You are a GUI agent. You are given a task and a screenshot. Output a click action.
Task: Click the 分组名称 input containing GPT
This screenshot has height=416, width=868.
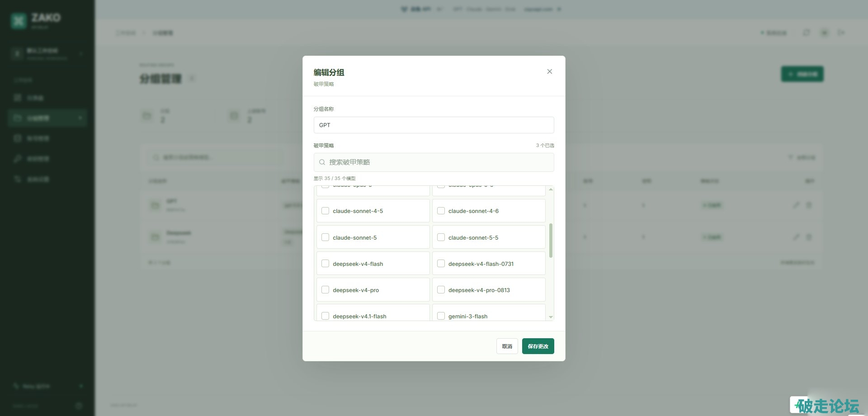(x=434, y=125)
